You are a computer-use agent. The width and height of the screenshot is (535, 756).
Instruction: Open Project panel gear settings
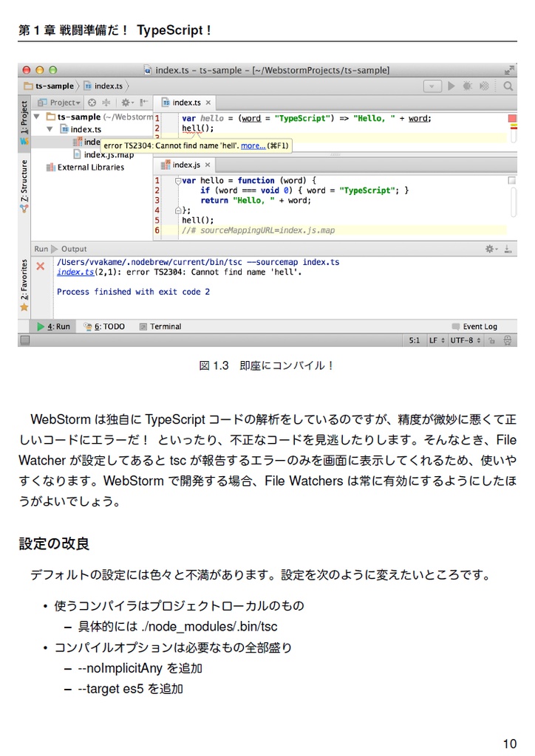(127, 102)
